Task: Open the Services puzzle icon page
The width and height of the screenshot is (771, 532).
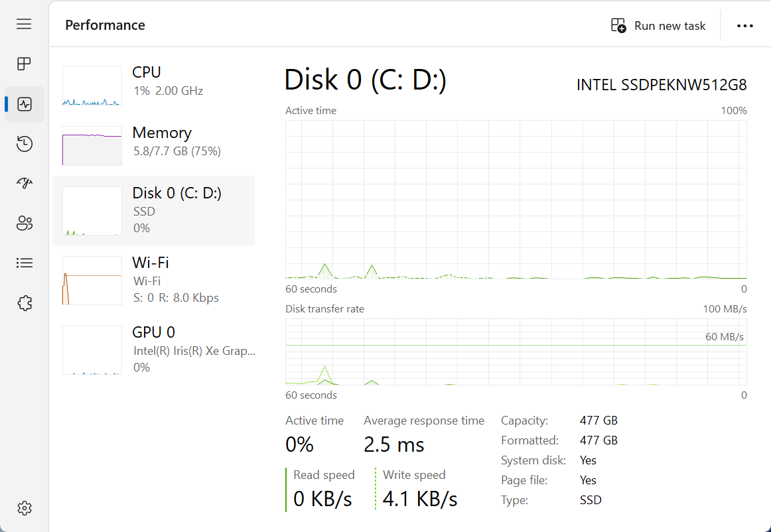Action: 25,303
